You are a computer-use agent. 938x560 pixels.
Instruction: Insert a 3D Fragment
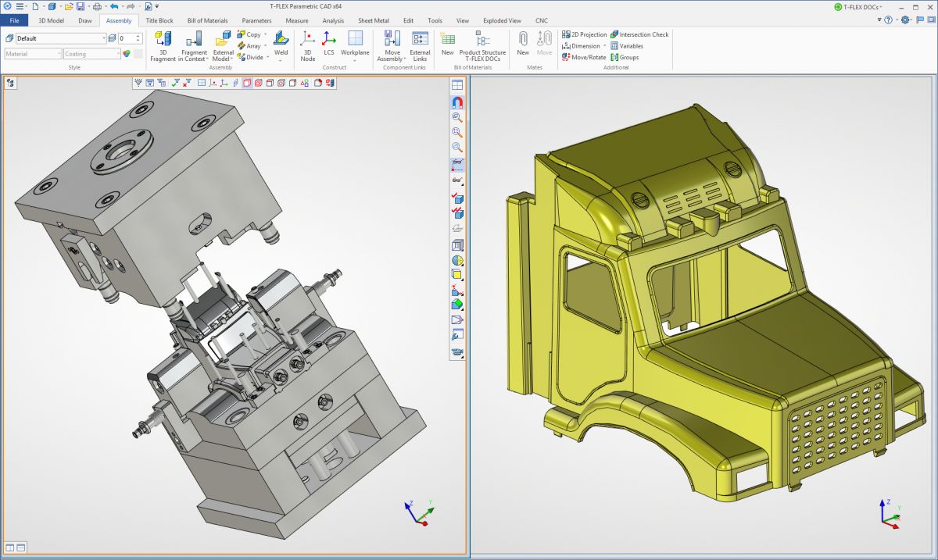click(x=163, y=45)
